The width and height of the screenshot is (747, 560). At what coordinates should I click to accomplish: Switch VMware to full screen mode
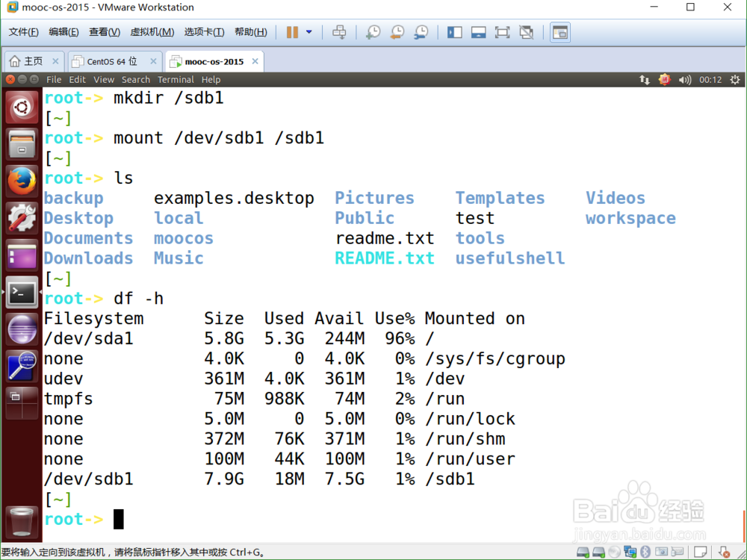tap(502, 32)
